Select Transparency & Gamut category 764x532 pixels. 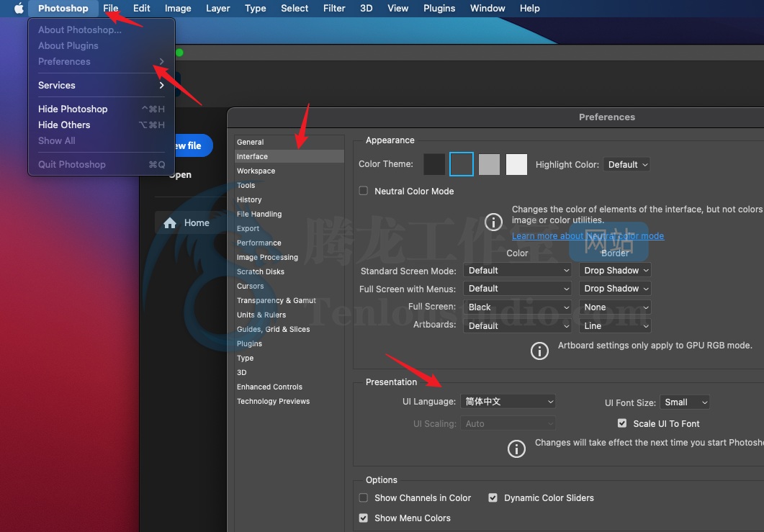tap(289, 301)
